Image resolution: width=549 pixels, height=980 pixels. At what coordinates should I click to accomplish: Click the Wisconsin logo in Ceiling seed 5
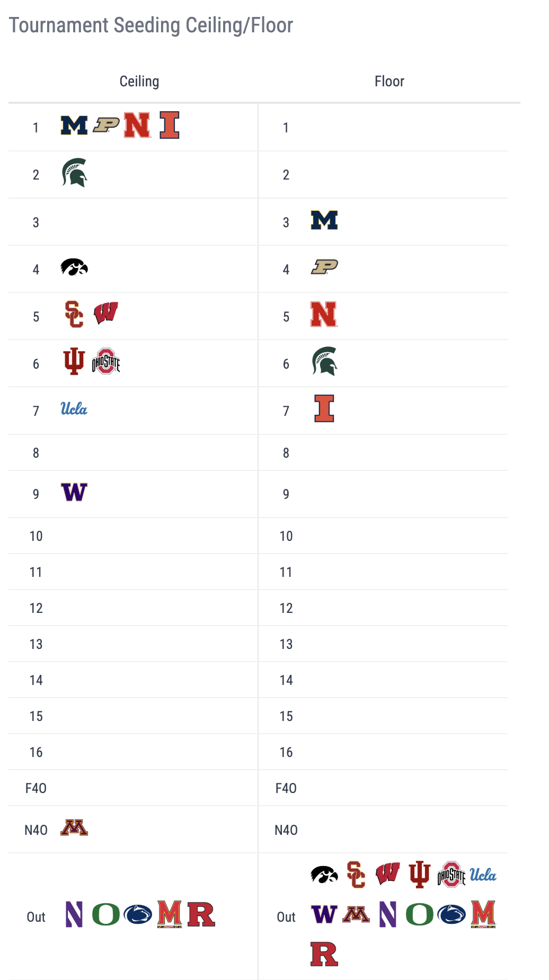click(106, 313)
